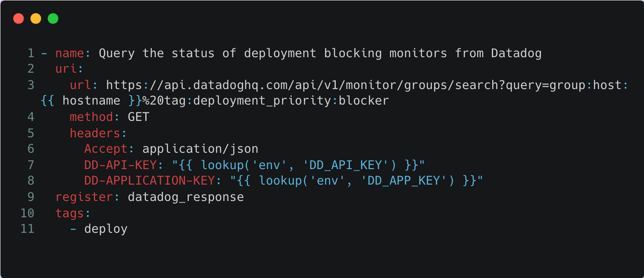The image size is (644, 278).
Task: Click the 'uri' key on line 2
Action: [x=66, y=69]
